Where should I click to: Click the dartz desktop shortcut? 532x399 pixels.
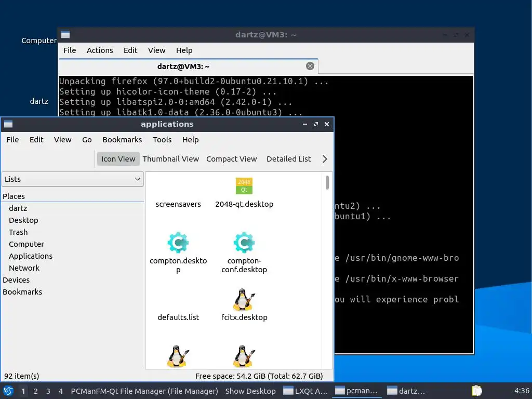(x=38, y=101)
